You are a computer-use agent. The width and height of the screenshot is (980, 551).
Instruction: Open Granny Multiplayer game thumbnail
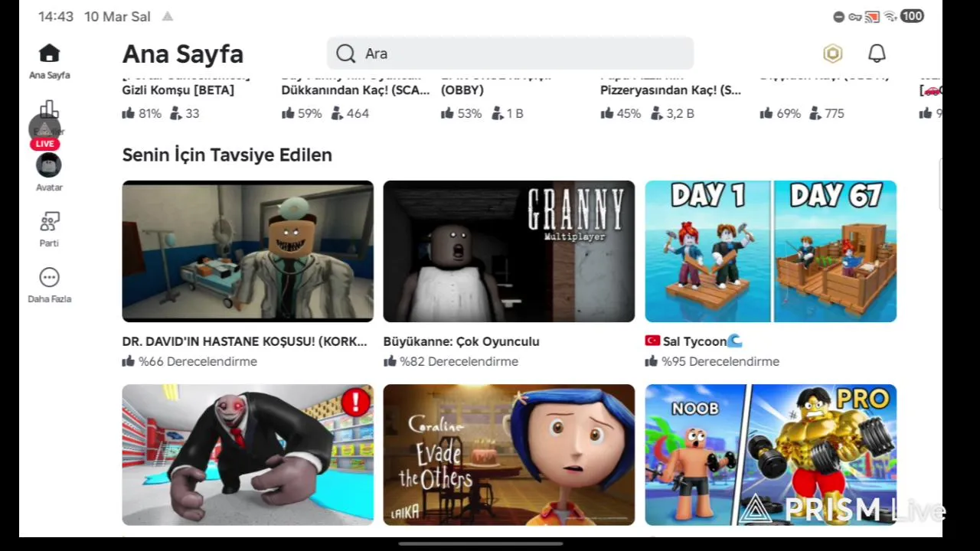click(509, 251)
